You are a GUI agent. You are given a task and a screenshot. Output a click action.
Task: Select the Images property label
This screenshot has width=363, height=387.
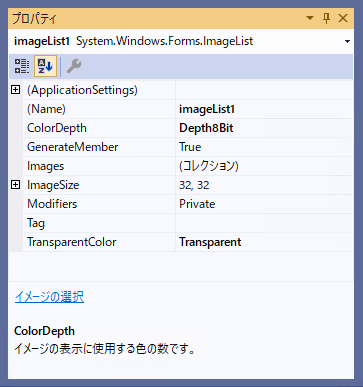click(45, 166)
